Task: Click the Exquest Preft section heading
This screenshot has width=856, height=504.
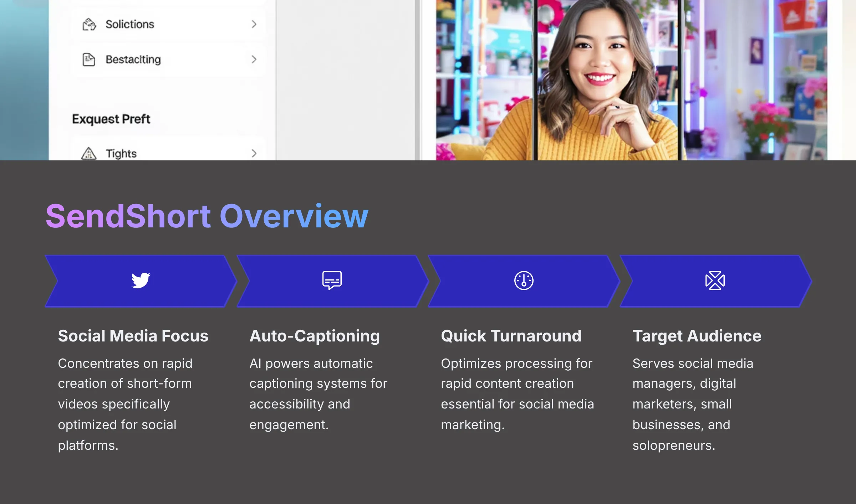Action: click(111, 119)
